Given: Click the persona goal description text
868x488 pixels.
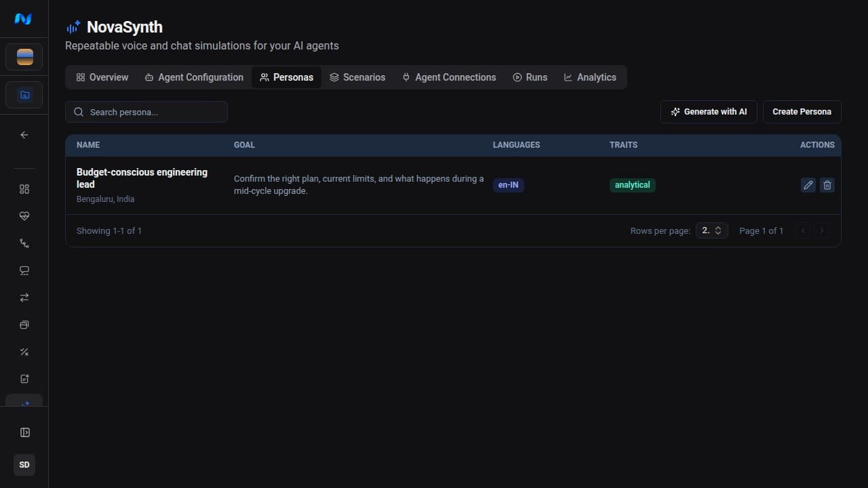Looking at the screenshot, I should (x=359, y=185).
